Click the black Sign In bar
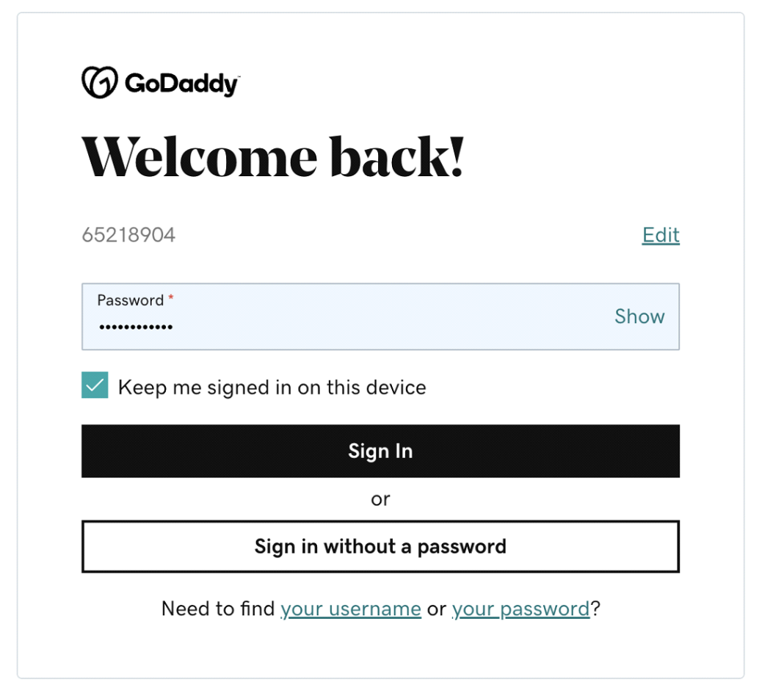Image resolution: width=784 pixels, height=693 pixels. coord(380,451)
